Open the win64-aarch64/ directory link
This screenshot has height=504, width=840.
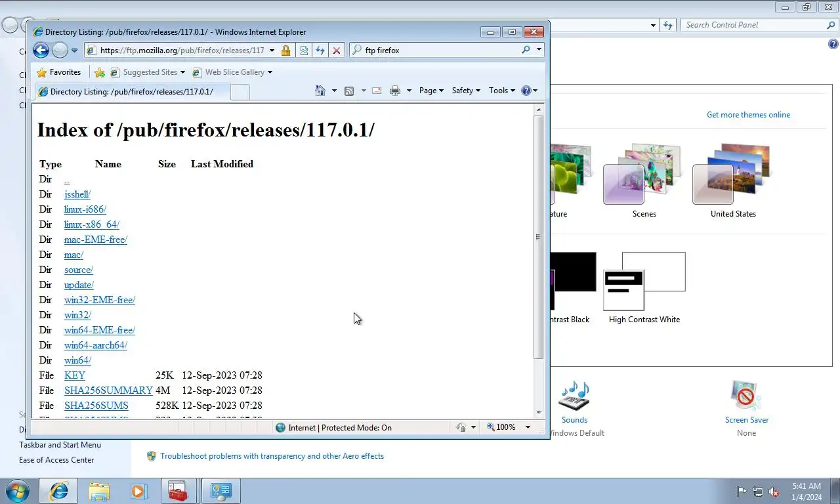pyautogui.click(x=96, y=345)
